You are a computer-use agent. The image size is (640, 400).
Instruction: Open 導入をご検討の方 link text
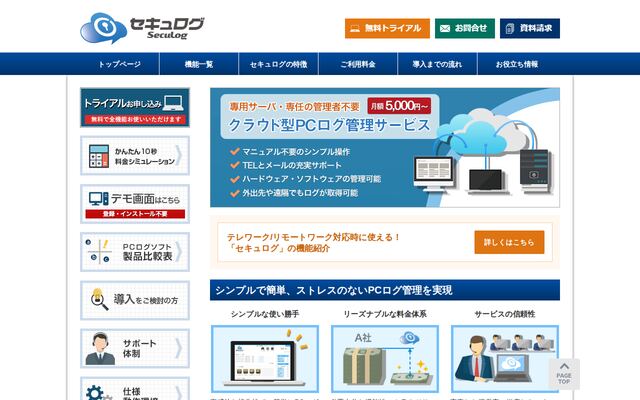coord(146,300)
